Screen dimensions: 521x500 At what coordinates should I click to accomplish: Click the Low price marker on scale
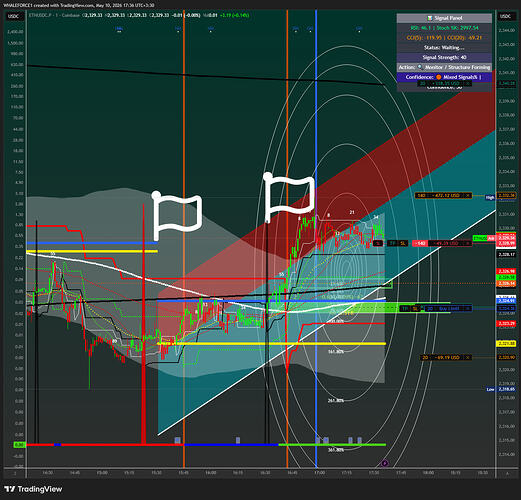(490, 389)
